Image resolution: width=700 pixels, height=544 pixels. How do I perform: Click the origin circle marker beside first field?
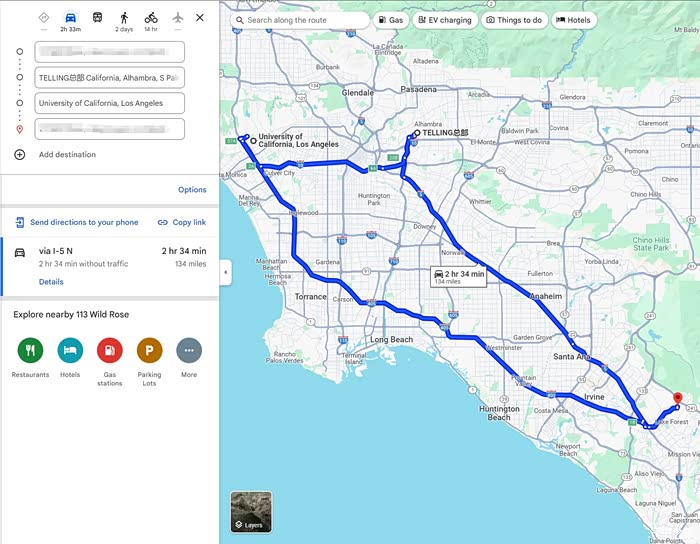pos(20,52)
